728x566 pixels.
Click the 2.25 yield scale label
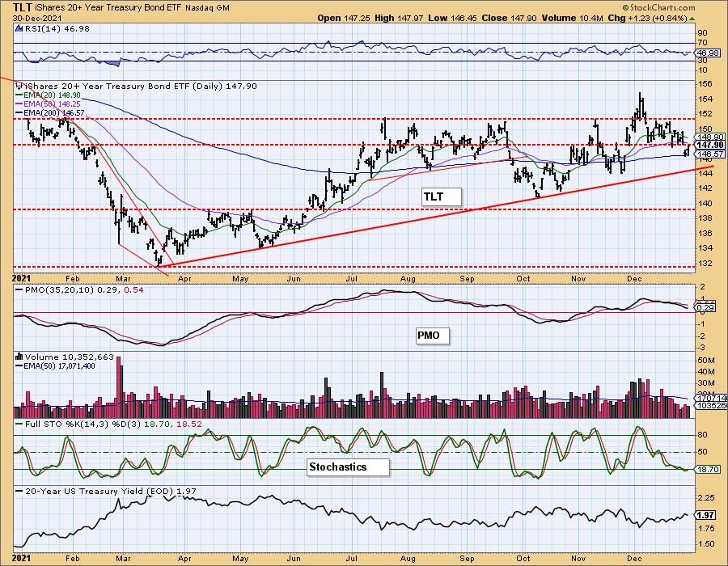pyautogui.click(x=705, y=498)
